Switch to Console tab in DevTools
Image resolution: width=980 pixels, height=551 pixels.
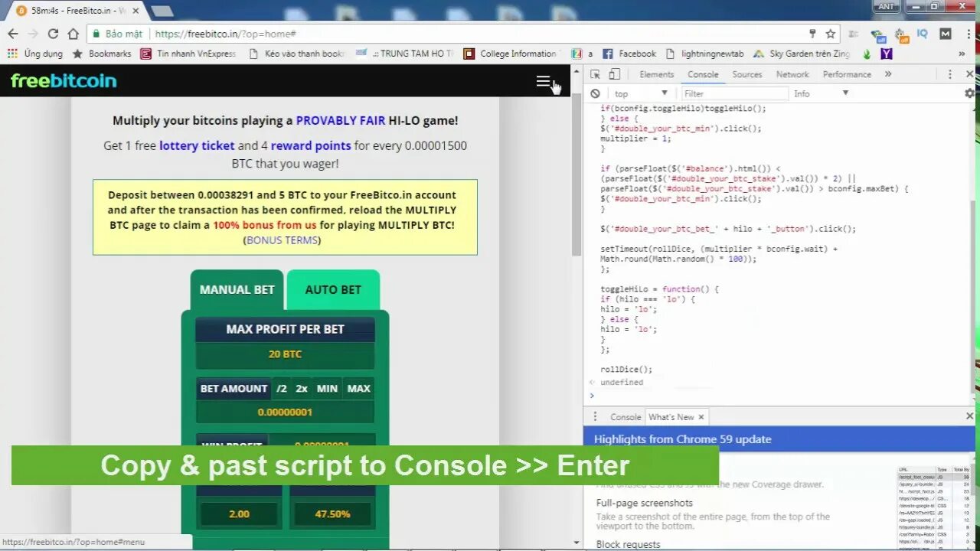tap(703, 74)
